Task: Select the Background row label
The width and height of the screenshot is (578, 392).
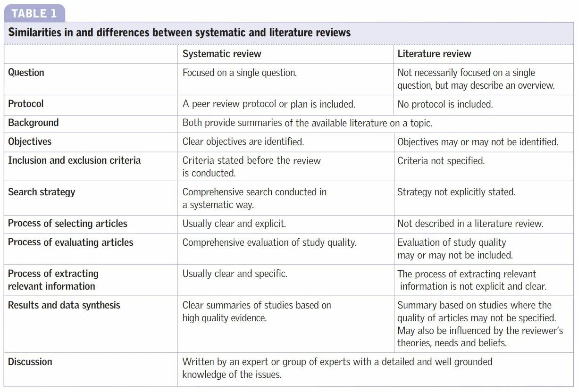Action: click(33, 123)
